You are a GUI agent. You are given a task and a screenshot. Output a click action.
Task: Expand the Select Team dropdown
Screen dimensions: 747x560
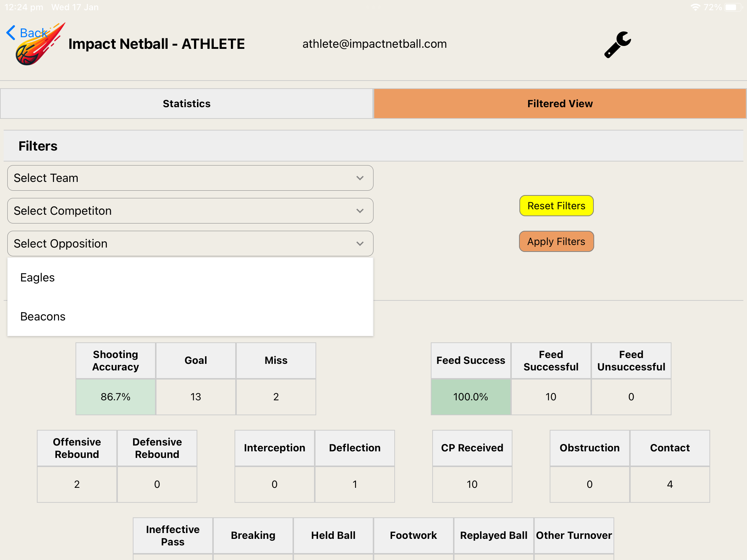tap(190, 178)
